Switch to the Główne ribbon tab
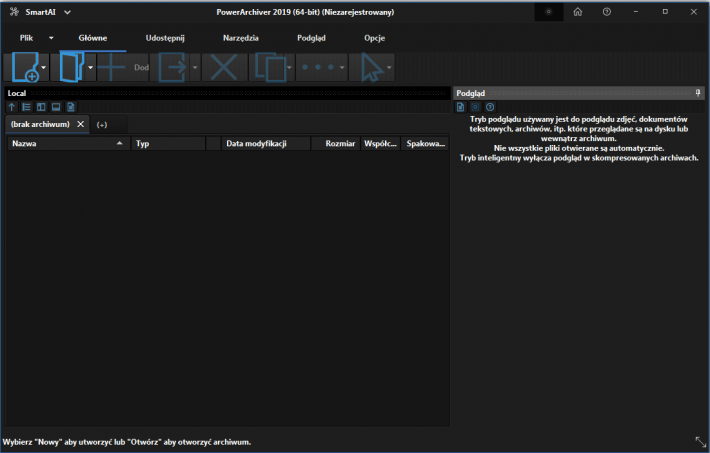 pyautogui.click(x=93, y=38)
